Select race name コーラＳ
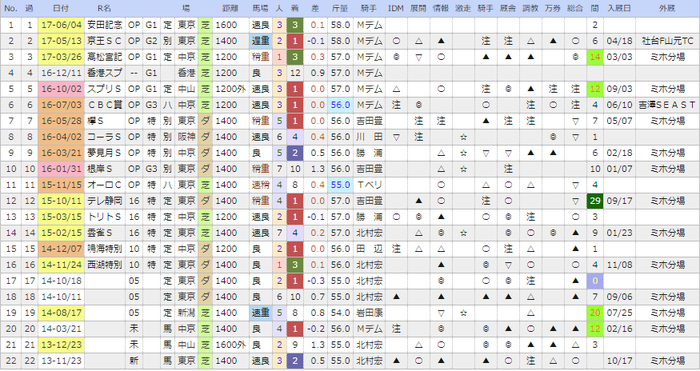Screen dimensions: 700x371 tap(105, 137)
